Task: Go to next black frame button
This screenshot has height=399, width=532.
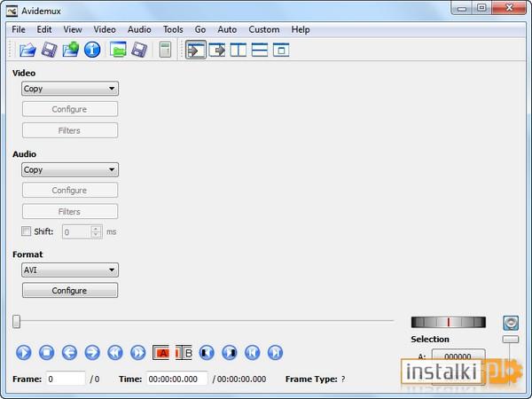Action: (x=230, y=353)
